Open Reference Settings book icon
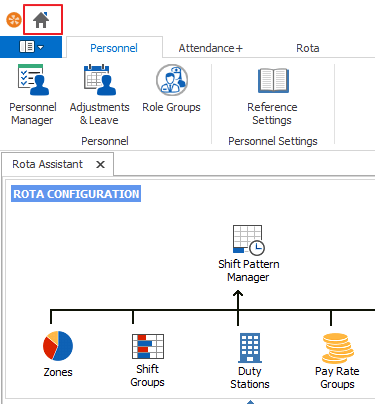The width and height of the screenshot is (375, 404). click(x=273, y=80)
